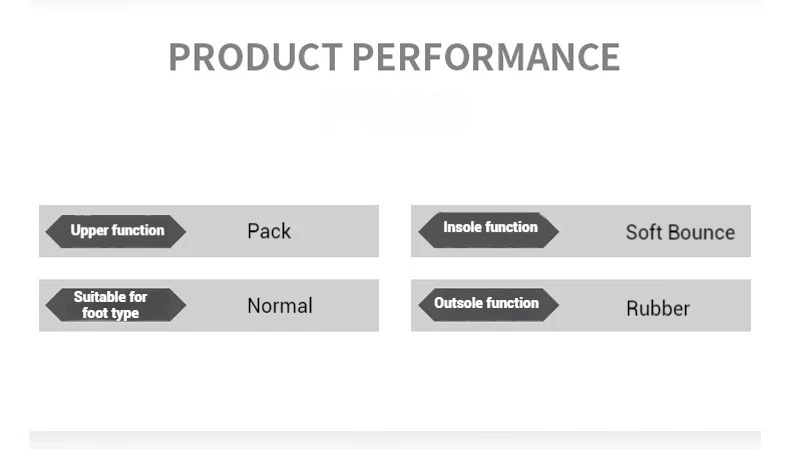Click the right arrow tip of Insole function badge

[x=555, y=228]
